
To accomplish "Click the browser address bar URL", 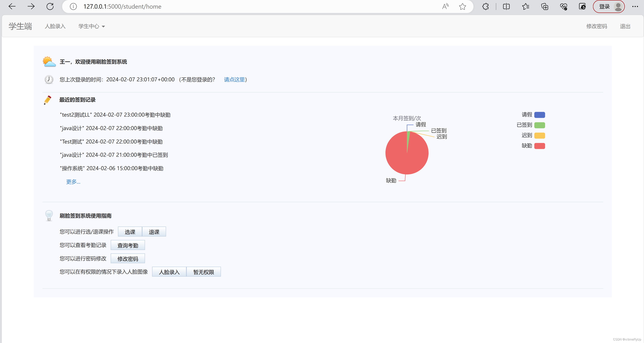I will (122, 7).
